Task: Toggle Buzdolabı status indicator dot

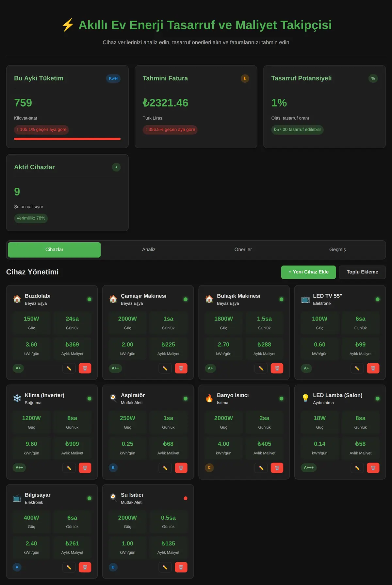Action: [x=90, y=299]
